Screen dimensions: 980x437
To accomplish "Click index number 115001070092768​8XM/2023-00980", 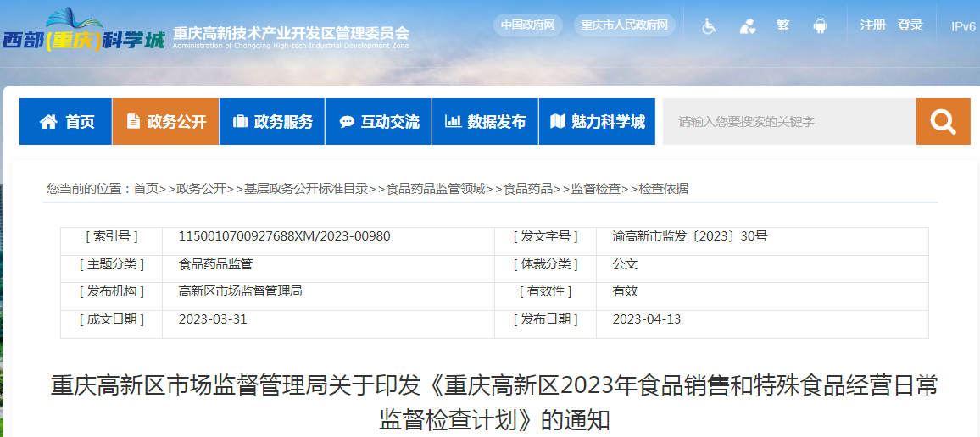I will [x=284, y=236].
